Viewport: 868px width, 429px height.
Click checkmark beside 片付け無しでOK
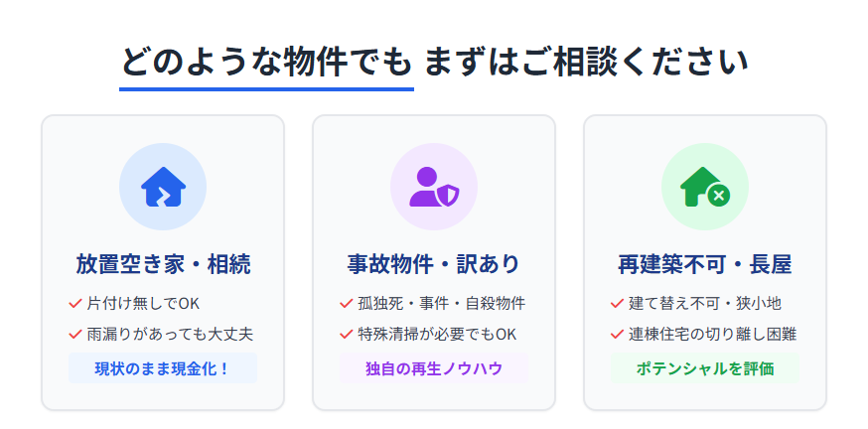[74, 303]
